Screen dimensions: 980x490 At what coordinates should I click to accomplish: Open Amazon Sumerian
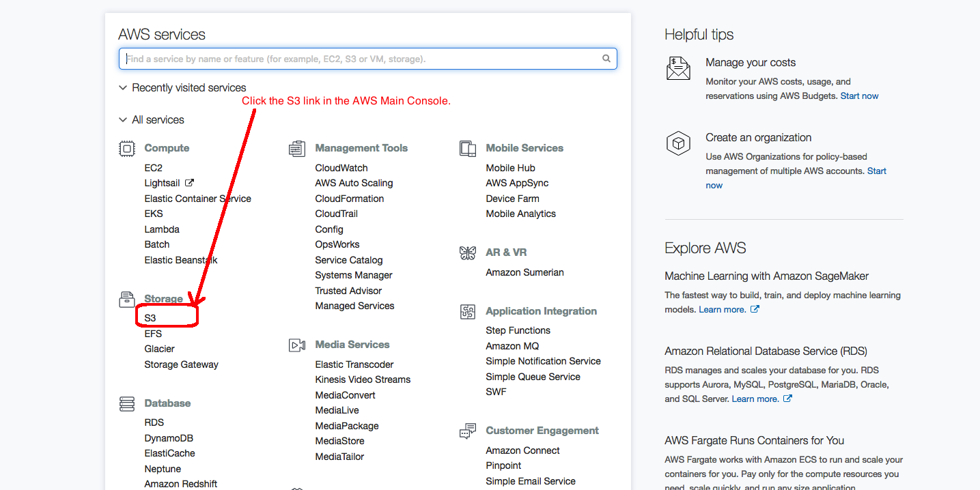coord(524,272)
